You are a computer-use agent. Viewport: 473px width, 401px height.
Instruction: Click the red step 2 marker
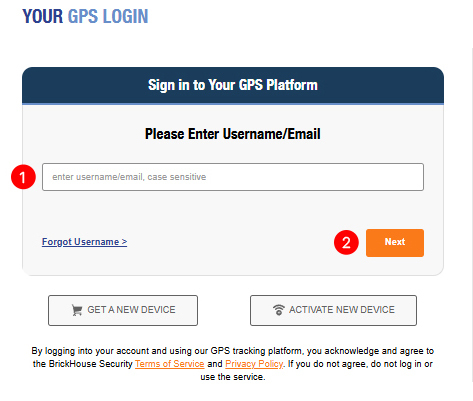click(346, 242)
